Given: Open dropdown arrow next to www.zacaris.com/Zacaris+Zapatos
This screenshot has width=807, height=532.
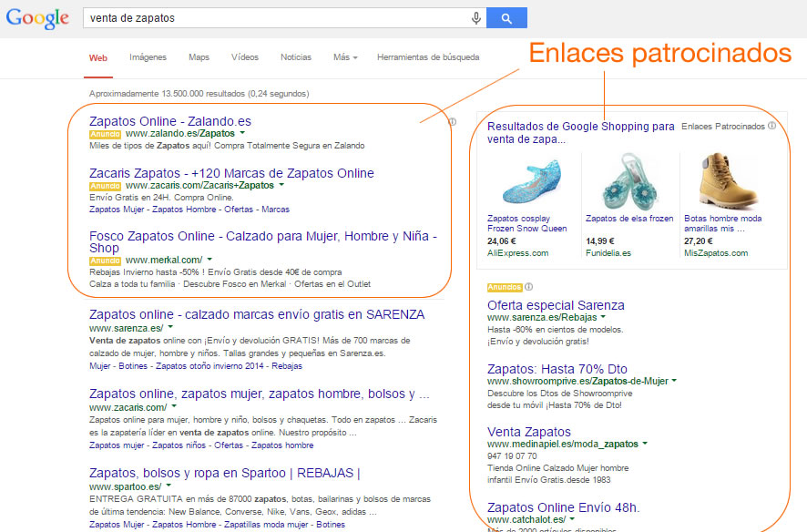Looking at the screenshot, I should pyautogui.click(x=281, y=185).
